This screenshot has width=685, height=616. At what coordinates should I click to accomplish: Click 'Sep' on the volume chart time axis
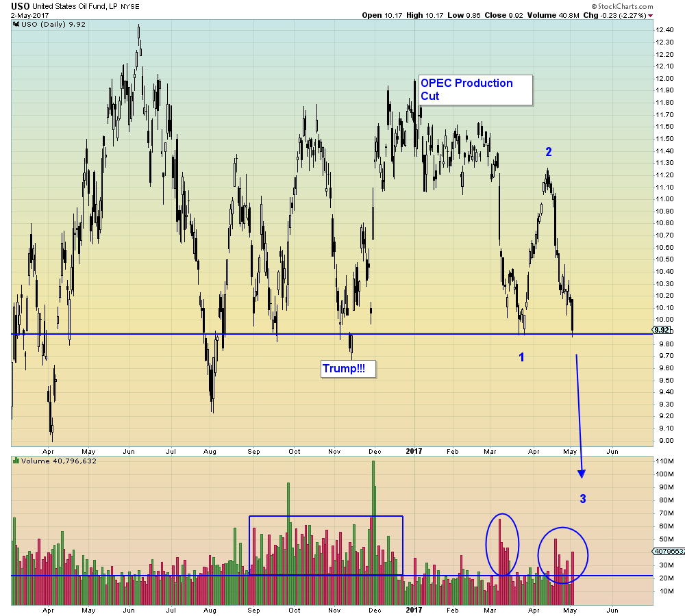[254, 611]
